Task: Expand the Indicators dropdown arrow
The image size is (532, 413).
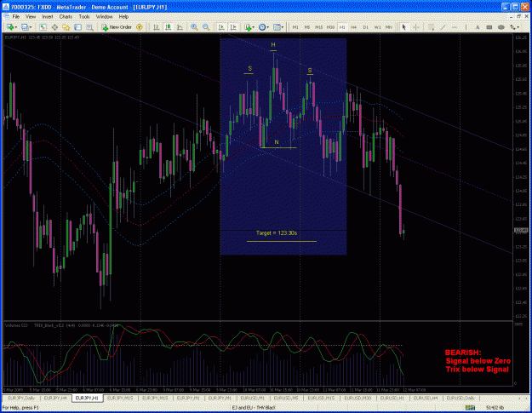Action: 253,27
